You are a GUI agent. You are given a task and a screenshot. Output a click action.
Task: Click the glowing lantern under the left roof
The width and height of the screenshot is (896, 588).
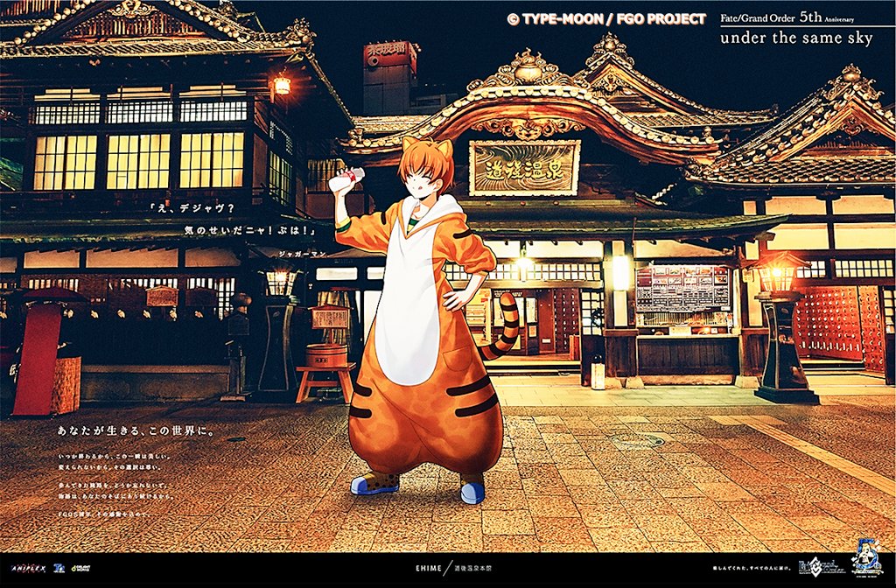tap(281, 85)
